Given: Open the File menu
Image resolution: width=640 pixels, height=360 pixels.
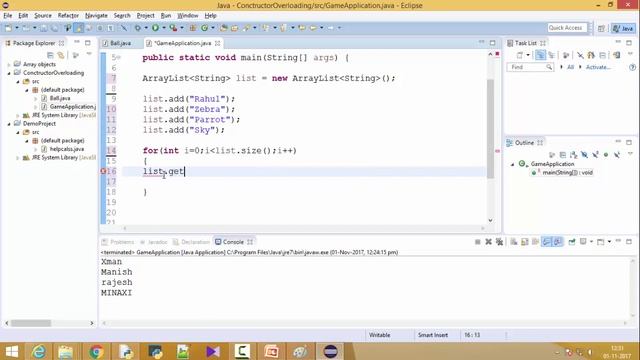Looking at the screenshot, I should click(x=8, y=16).
